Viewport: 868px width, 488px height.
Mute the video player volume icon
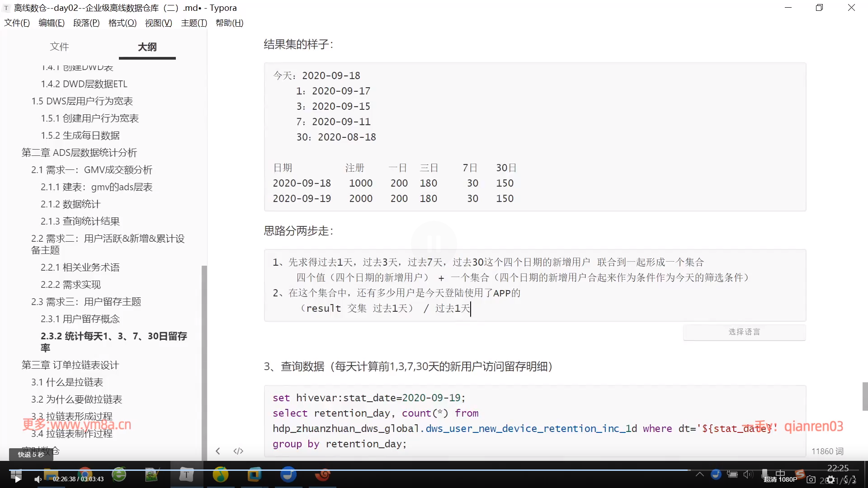pos(38,479)
